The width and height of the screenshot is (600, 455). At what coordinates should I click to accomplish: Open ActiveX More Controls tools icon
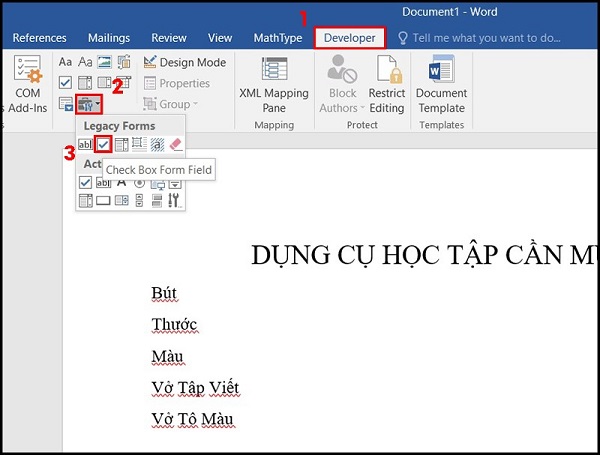(x=176, y=200)
